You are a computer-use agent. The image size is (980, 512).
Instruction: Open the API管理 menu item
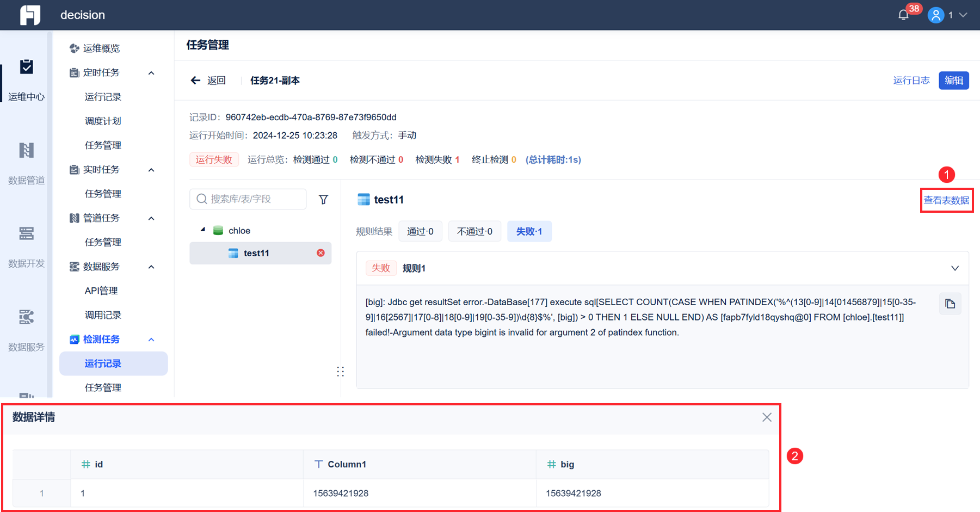click(101, 291)
